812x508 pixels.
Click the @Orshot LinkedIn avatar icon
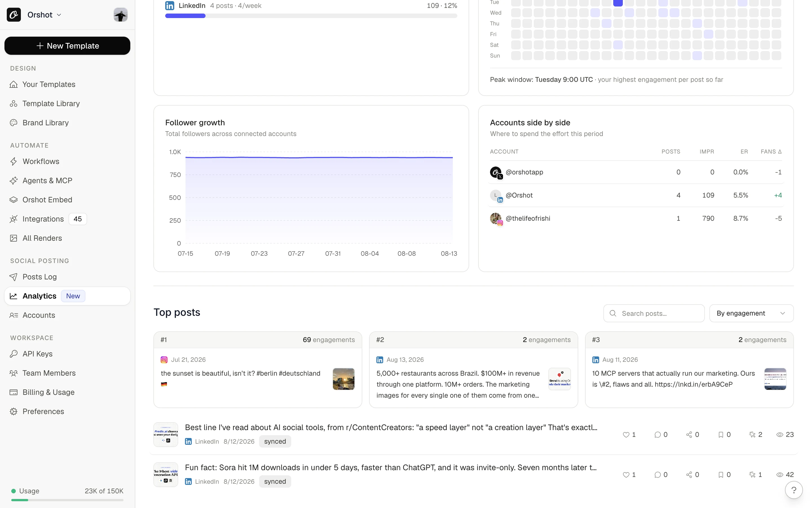(496, 196)
